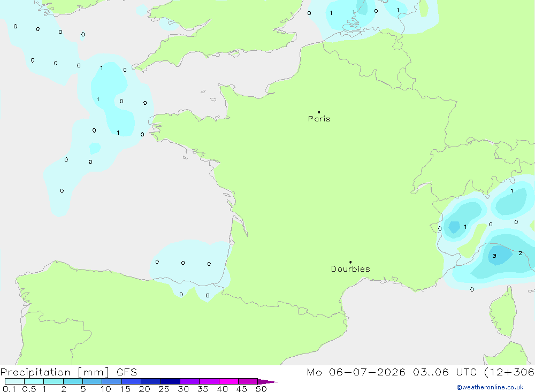Click the Dourbies city label

click(x=350, y=269)
